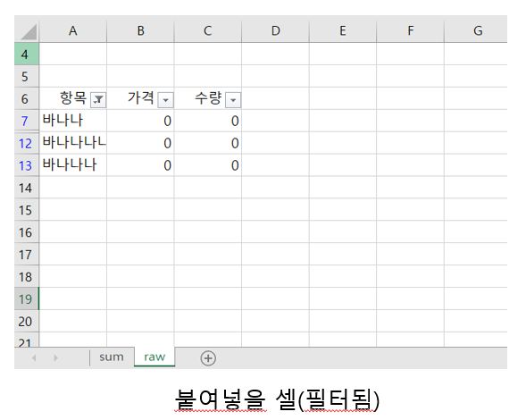Select the 수량 value 0 in row 13
Viewport: 526px width, 420px height.
pyautogui.click(x=208, y=165)
